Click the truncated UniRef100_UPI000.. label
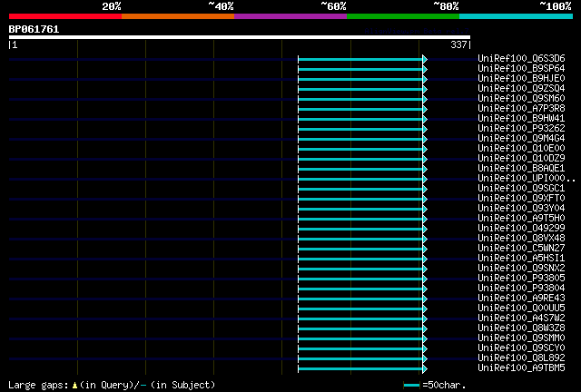 point(527,178)
